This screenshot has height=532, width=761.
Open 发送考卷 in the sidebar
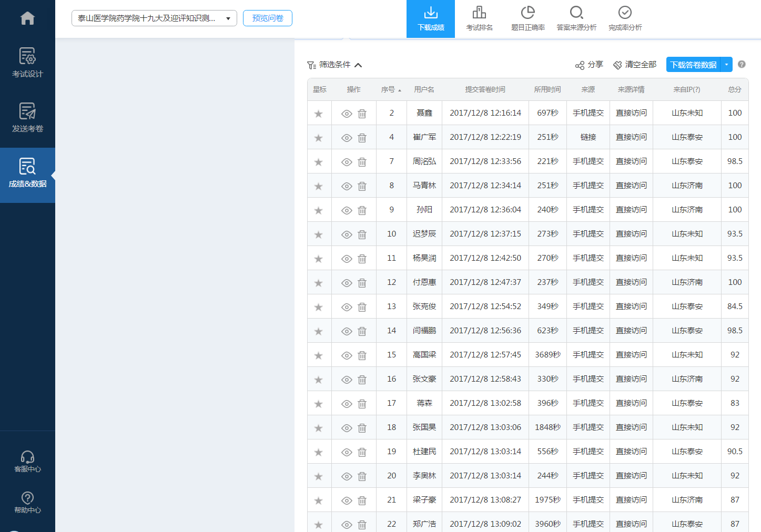point(27,118)
